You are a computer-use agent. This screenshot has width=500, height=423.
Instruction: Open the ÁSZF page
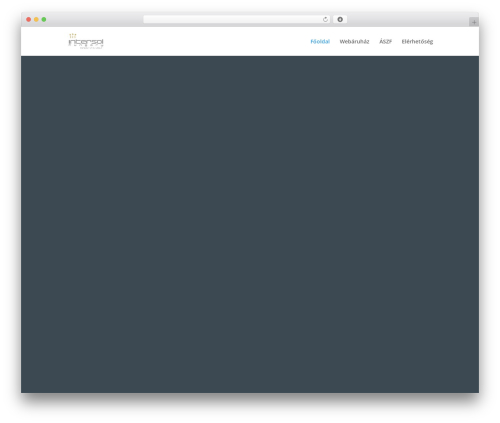385,41
